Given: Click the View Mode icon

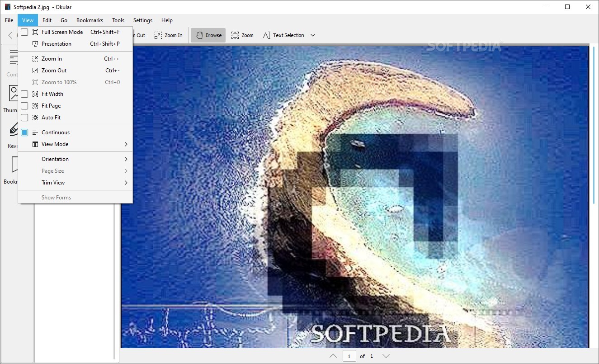Looking at the screenshot, I should point(35,144).
